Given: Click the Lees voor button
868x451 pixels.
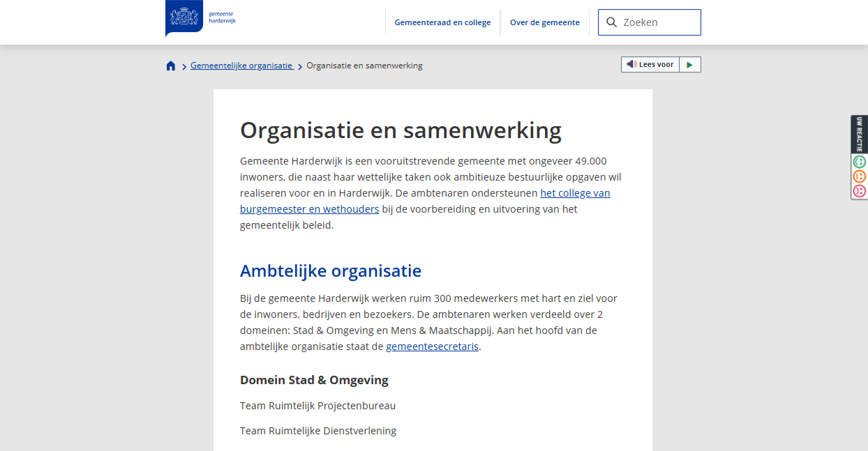Looking at the screenshot, I should point(650,65).
